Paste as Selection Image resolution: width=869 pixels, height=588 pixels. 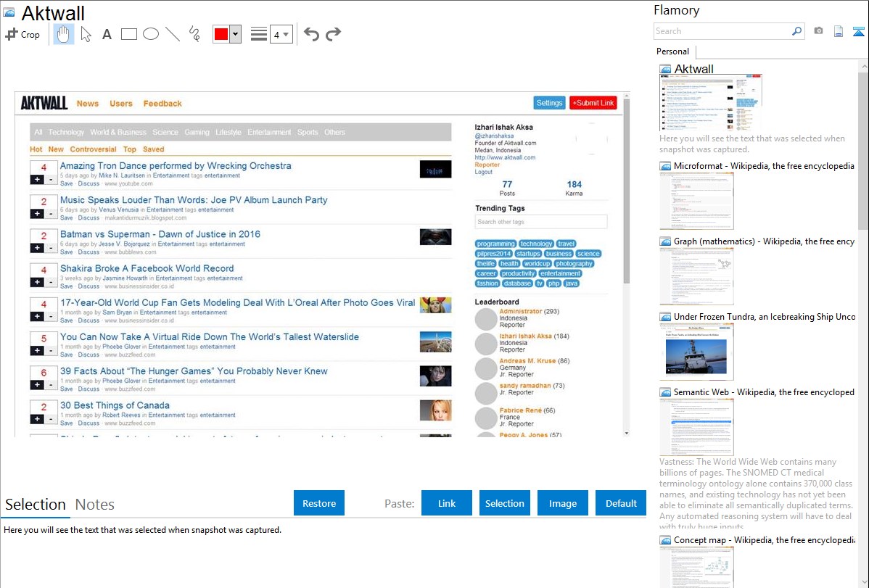504,503
